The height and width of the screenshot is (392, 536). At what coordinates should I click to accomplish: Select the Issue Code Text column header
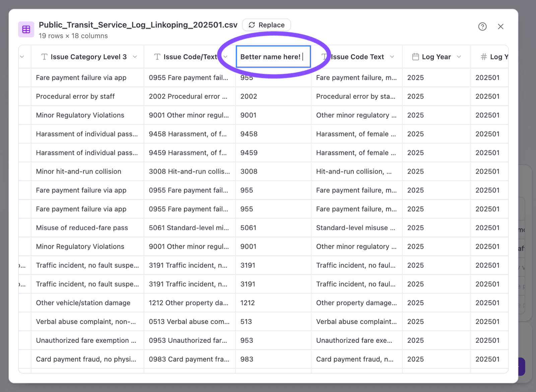[x=357, y=57]
